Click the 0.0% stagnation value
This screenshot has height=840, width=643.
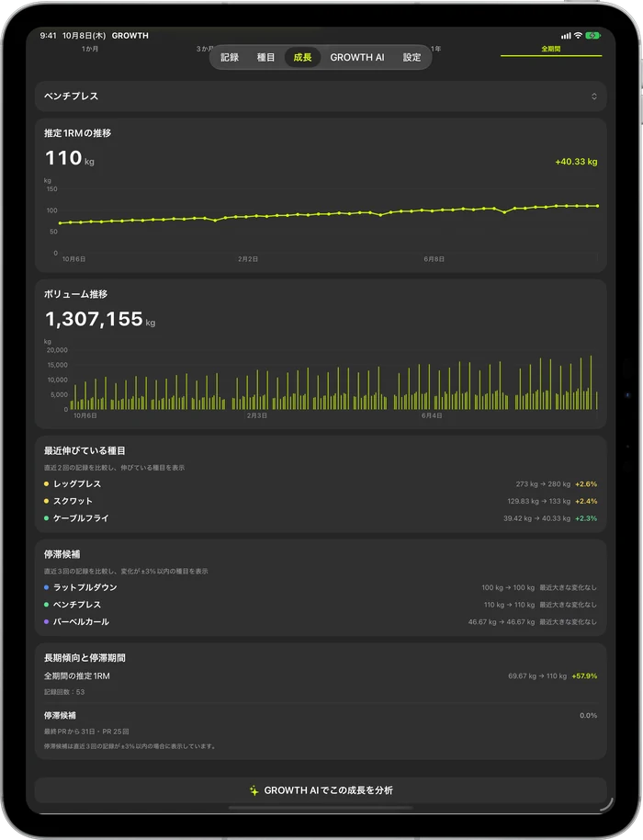[x=589, y=715]
